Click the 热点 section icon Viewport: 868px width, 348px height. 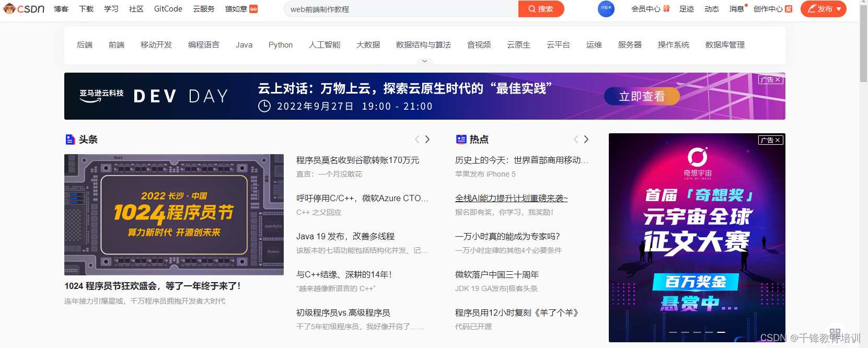461,140
